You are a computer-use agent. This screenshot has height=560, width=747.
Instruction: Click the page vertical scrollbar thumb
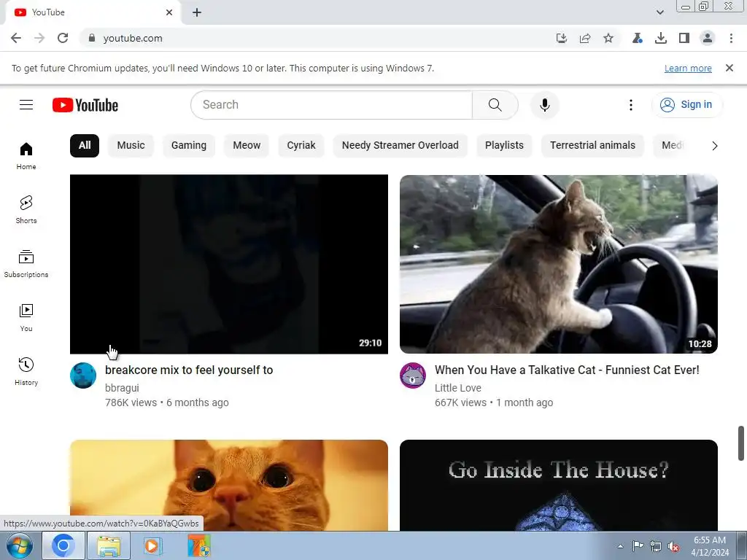pyautogui.click(x=741, y=443)
